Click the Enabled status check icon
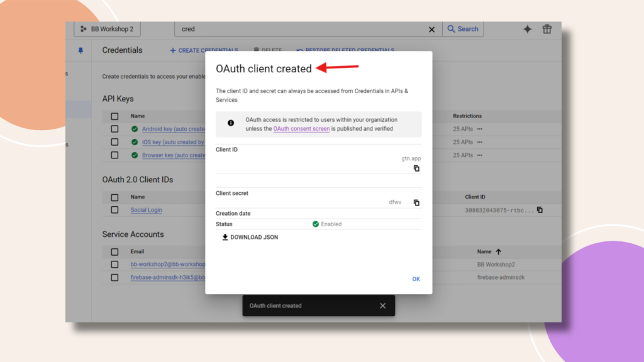Image resolution: width=644 pixels, height=362 pixels. click(x=316, y=224)
